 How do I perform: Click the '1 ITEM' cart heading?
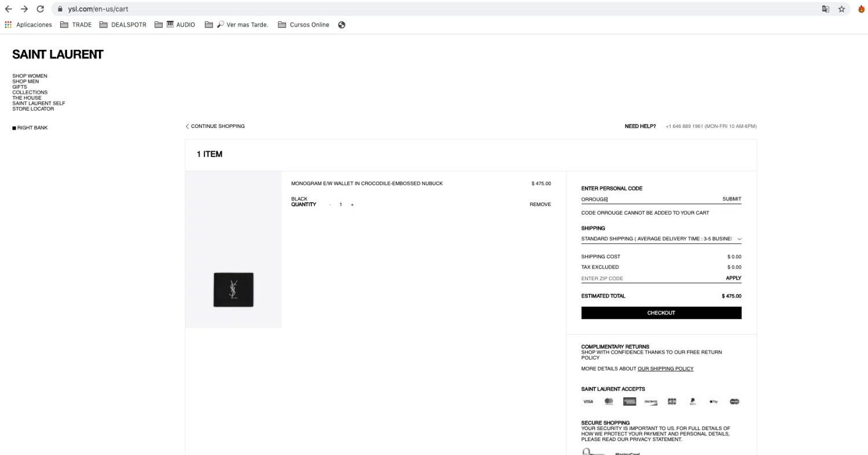click(x=209, y=155)
